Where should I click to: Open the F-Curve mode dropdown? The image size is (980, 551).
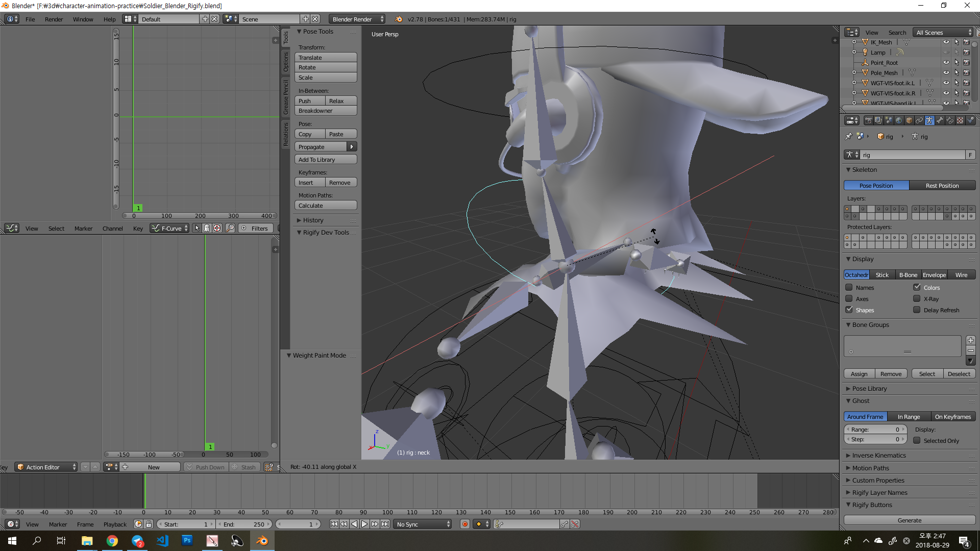(169, 229)
